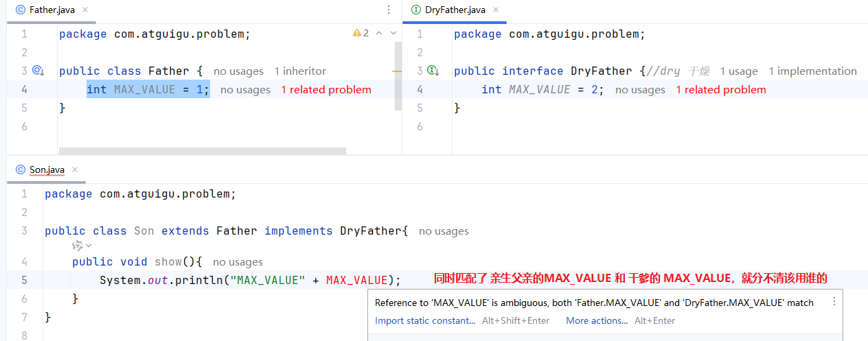Image resolution: width=868 pixels, height=341 pixels.
Task: Click the inheritor gutter icon in Father.java
Action: (x=38, y=71)
